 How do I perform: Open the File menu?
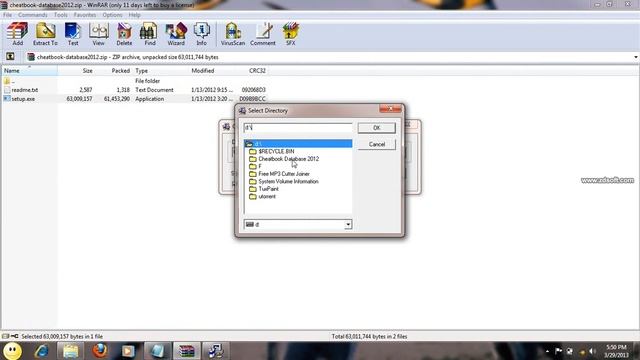[x=7, y=15]
